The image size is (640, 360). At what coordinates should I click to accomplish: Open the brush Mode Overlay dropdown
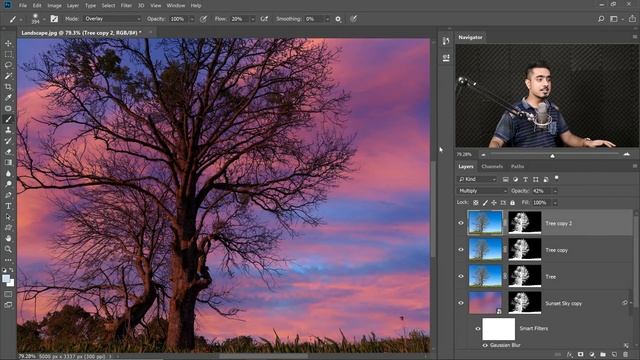click(112, 19)
